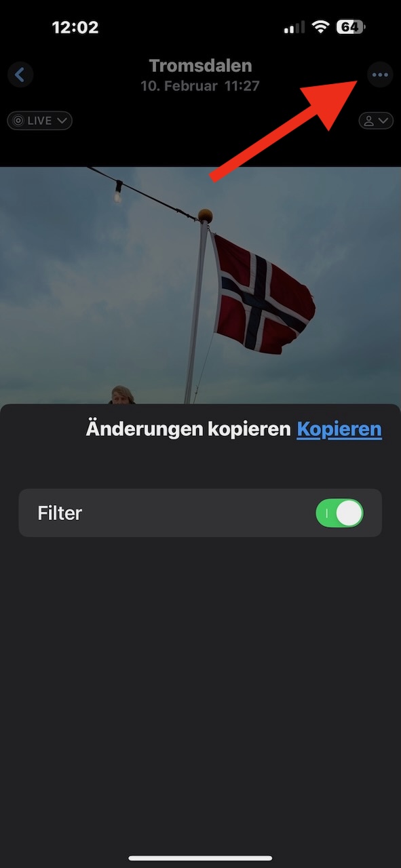Open the three-dots more options menu
The height and width of the screenshot is (868, 401).
pyautogui.click(x=380, y=75)
